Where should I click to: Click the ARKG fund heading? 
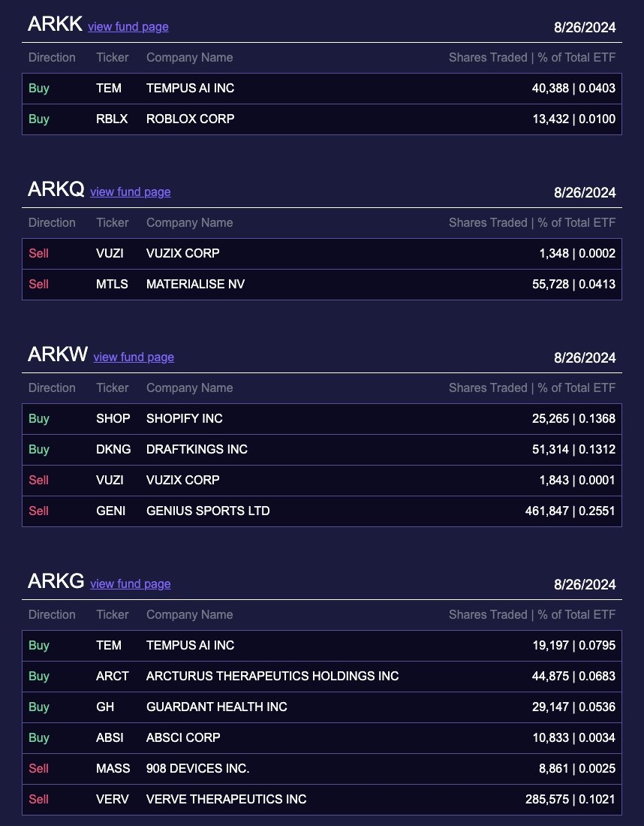pyautogui.click(x=56, y=581)
